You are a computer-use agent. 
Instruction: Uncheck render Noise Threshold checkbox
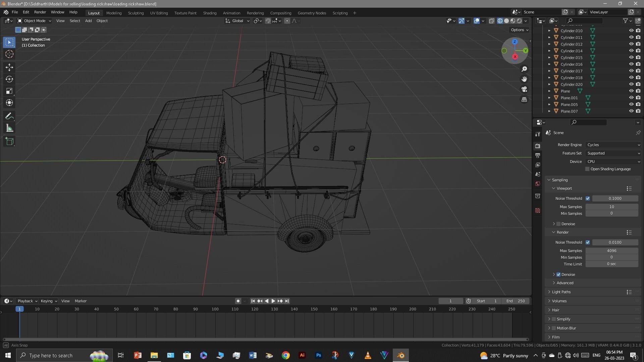(588, 242)
